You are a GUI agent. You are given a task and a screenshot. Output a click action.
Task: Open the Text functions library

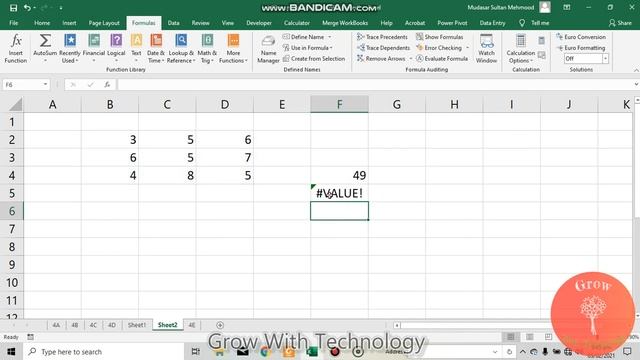pos(136,48)
